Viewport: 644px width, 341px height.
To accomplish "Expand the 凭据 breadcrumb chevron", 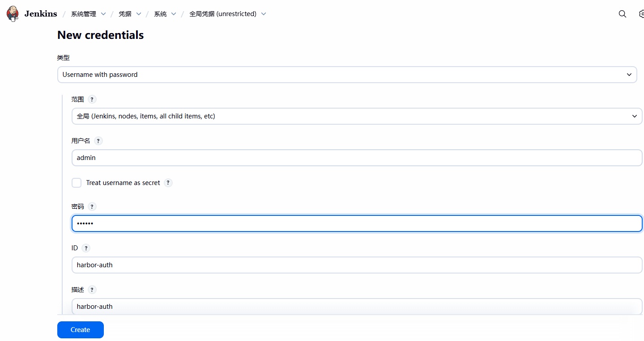I will tap(139, 14).
